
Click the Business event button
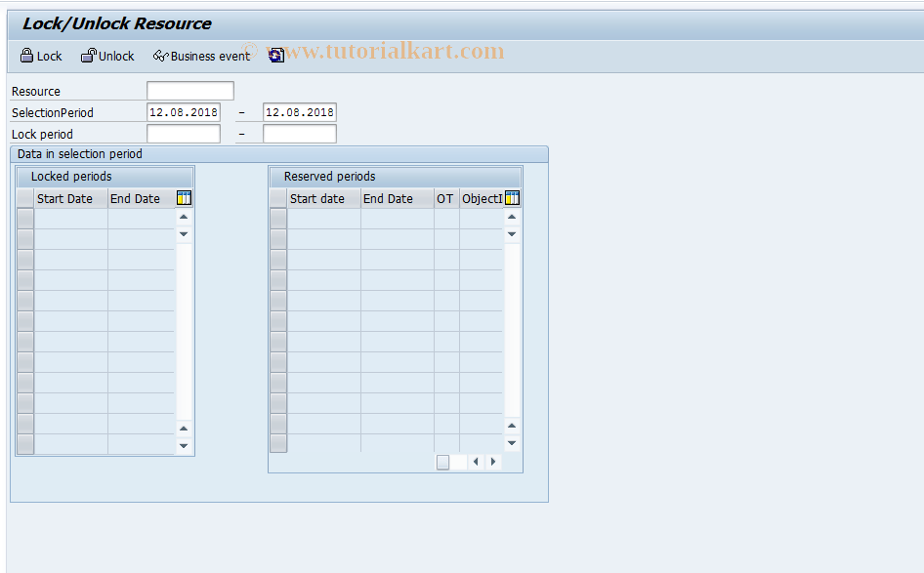[200, 56]
